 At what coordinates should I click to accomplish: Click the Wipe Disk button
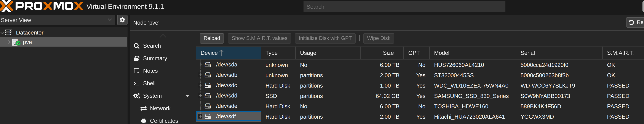click(378, 38)
